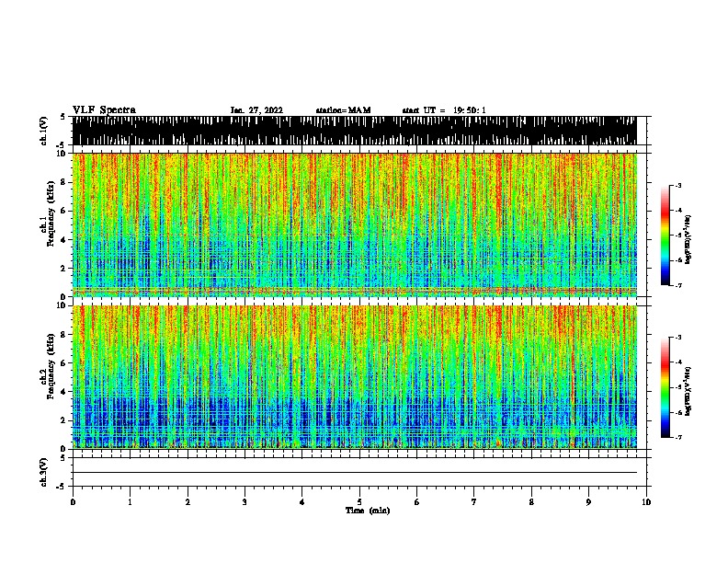Click inside the ch.1 spectrogram panel
Image resolution: width=728 pixels, height=563 pixels.
pos(354,224)
